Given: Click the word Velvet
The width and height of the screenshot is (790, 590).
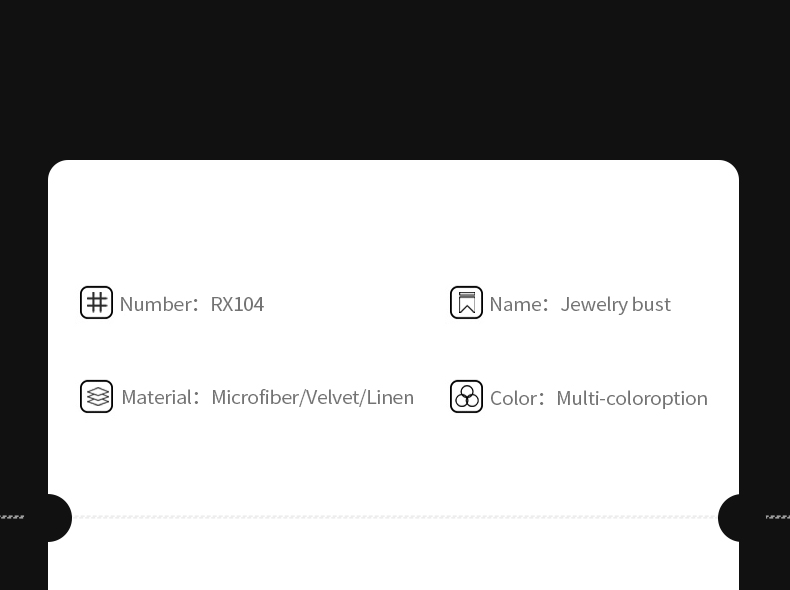Looking at the screenshot, I should 332,398.
